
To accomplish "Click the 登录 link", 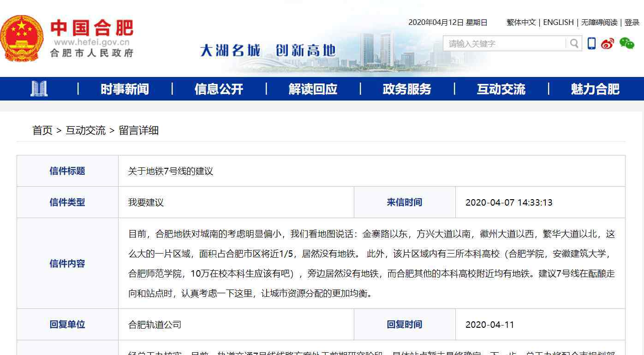I will pyautogui.click(x=632, y=22).
